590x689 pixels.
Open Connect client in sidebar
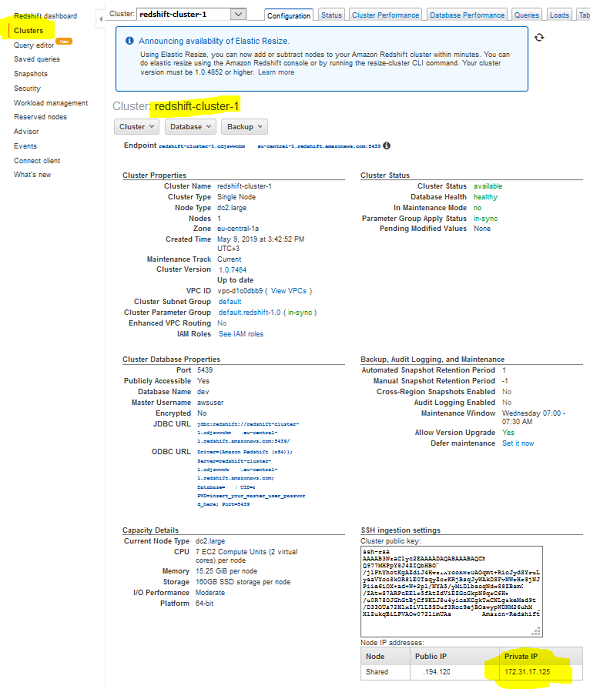pos(37,160)
